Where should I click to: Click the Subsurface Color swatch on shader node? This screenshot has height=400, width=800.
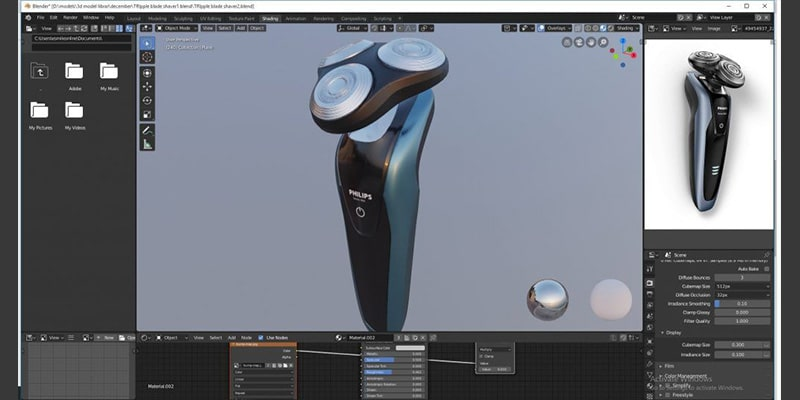tap(410, 348)
